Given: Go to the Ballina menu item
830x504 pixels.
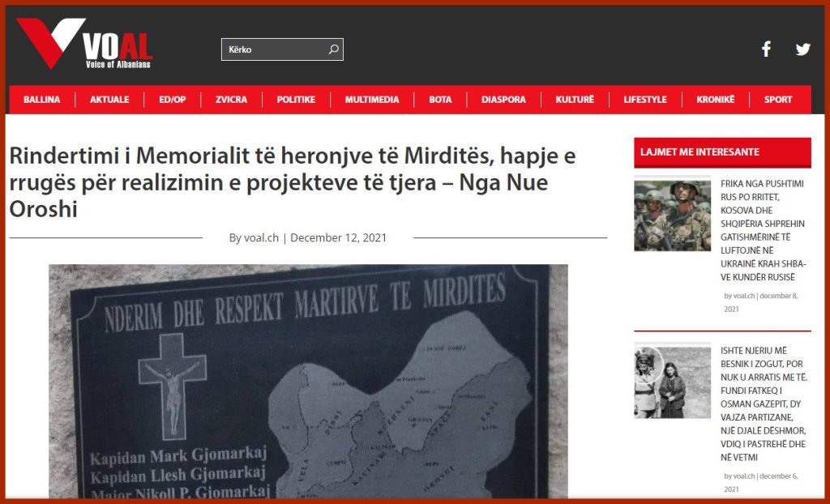Looking at the screenshot, I should 41,100.
